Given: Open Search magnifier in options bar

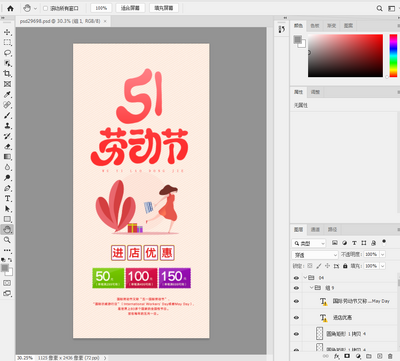Looking at the screenshot, I should pos(379,8).
